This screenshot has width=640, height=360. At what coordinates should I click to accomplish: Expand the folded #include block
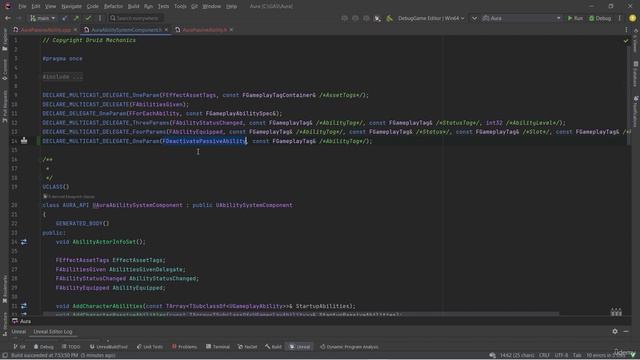[62, 77]
